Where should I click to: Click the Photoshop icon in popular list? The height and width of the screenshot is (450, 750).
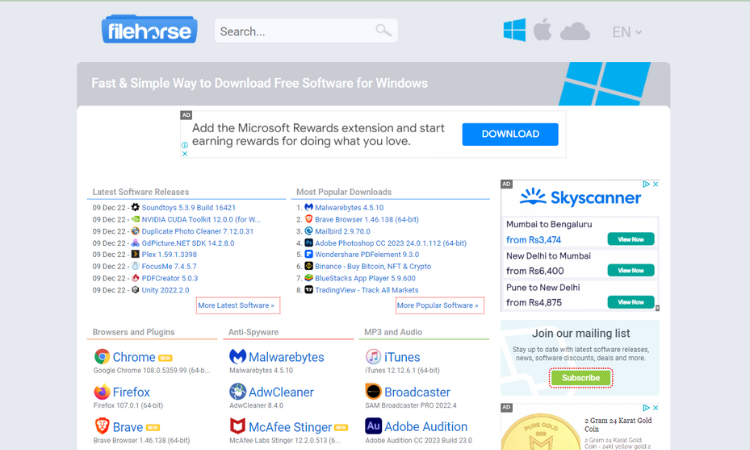[x=309, y=243]
